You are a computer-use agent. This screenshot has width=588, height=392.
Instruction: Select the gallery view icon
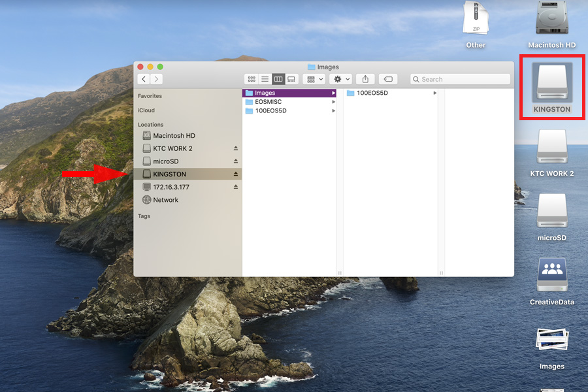[x=292, y=79]
